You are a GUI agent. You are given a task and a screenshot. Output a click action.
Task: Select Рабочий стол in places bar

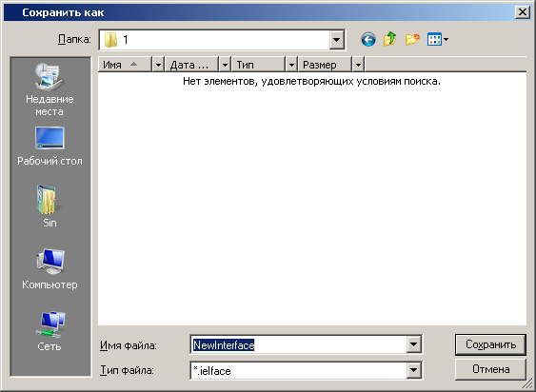pyautogui.click(x=50, y=147)
